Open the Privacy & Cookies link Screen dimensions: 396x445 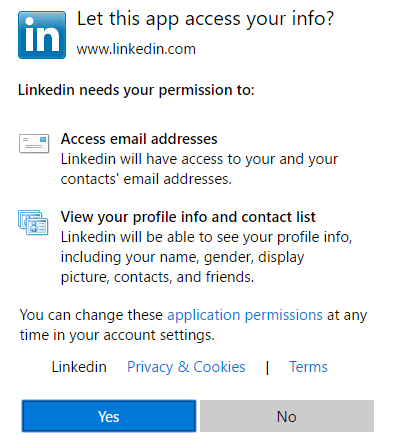(x=186, y=367)
